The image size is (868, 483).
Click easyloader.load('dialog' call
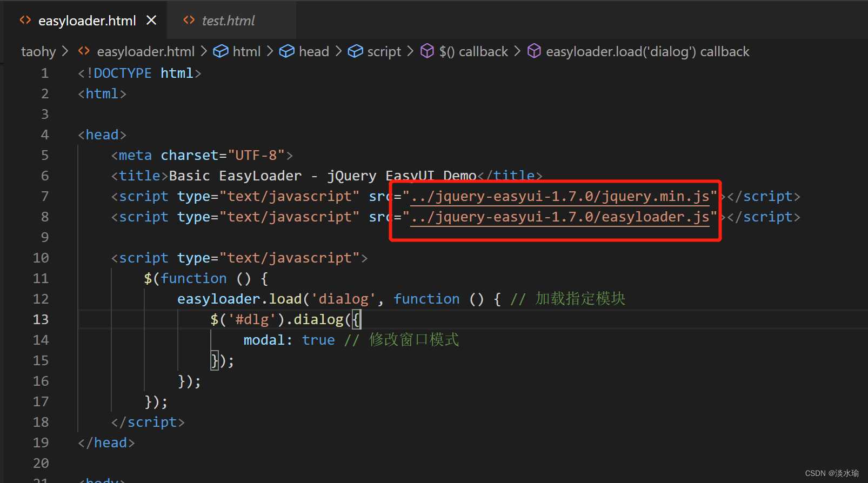click(276, 299)
